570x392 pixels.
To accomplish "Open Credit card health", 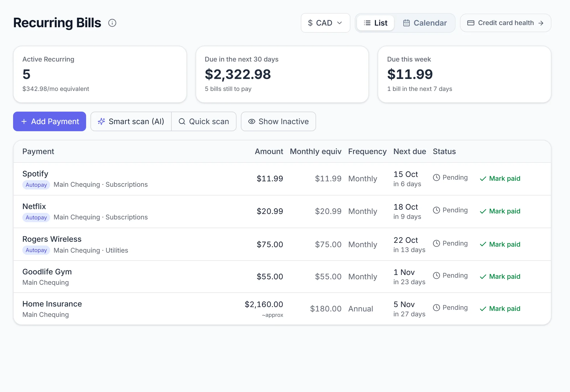I will click(x=505, y=23).
